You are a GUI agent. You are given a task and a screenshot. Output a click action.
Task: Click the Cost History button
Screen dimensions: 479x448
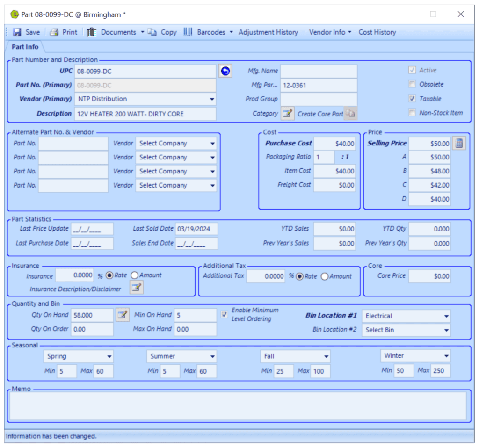pyautogui.click(x=377, y=32)
